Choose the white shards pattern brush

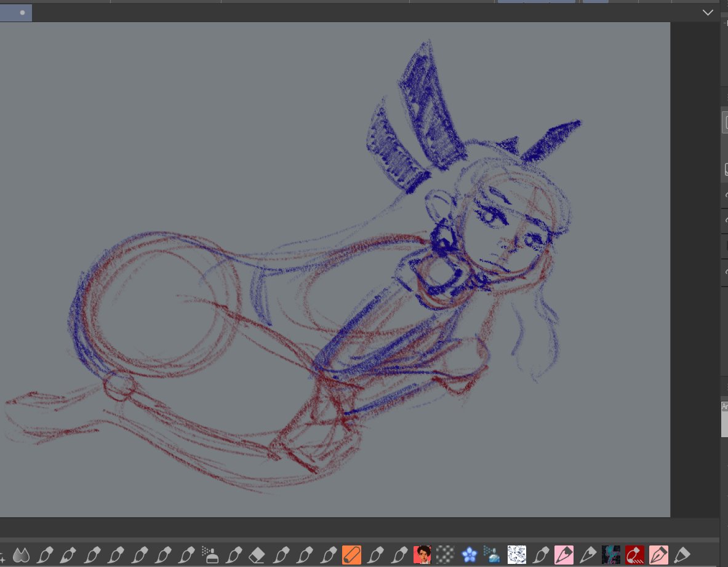(517, 555)
